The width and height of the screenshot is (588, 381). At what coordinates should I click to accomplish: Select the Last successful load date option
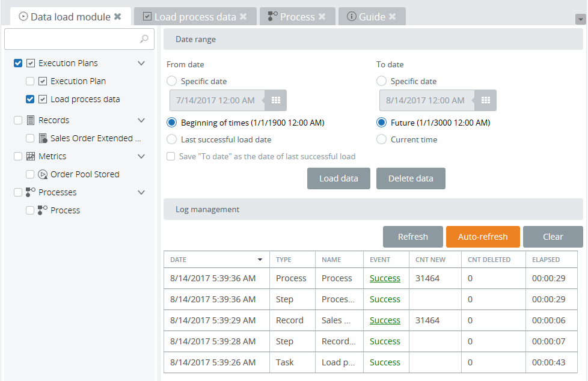click(x=172, y=139)
